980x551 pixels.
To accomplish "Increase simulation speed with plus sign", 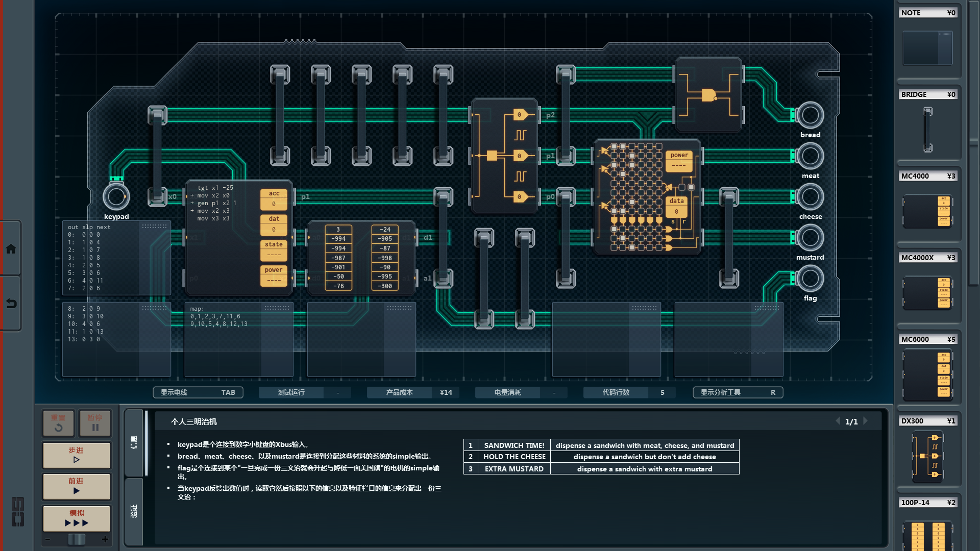I will click(105, 539).
